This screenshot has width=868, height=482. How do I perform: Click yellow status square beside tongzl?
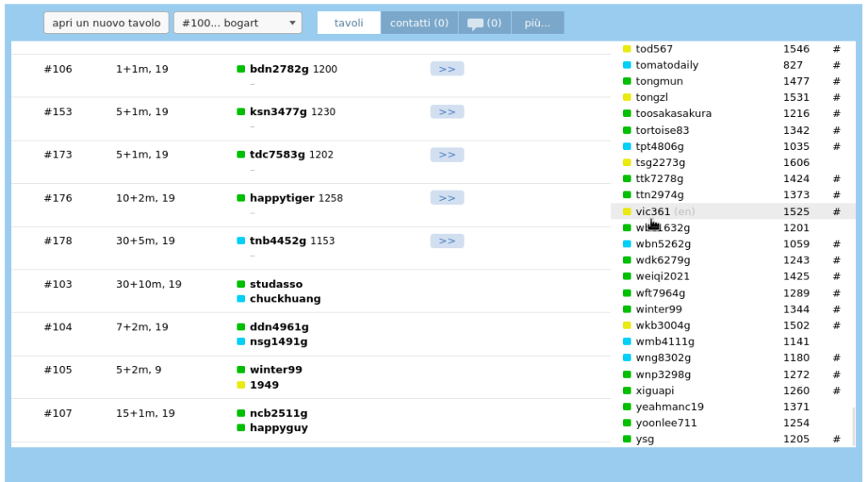pos(627,97)
